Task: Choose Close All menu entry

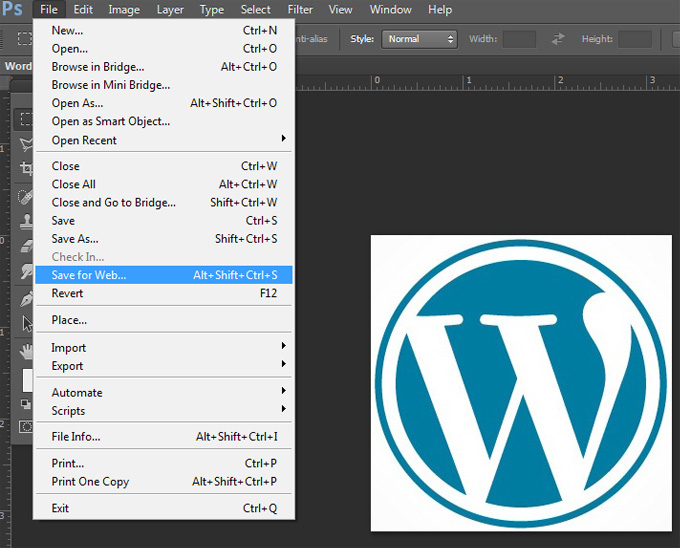Action: 164,184
